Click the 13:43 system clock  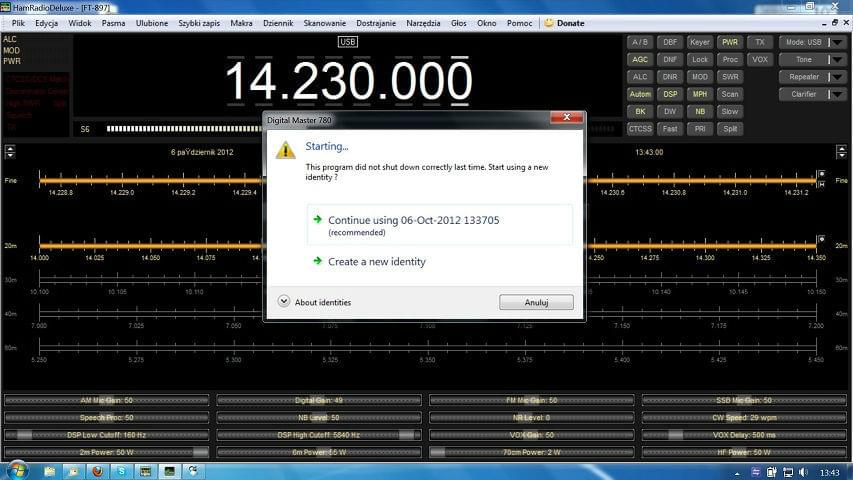coord(830,472)
